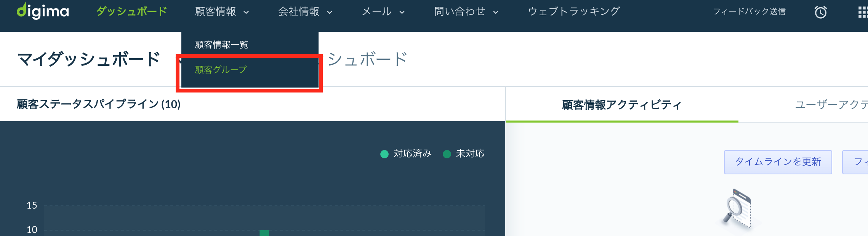Open the apps grid icon
The height and width of the screenshot is (236, 868).
point(863,12)
